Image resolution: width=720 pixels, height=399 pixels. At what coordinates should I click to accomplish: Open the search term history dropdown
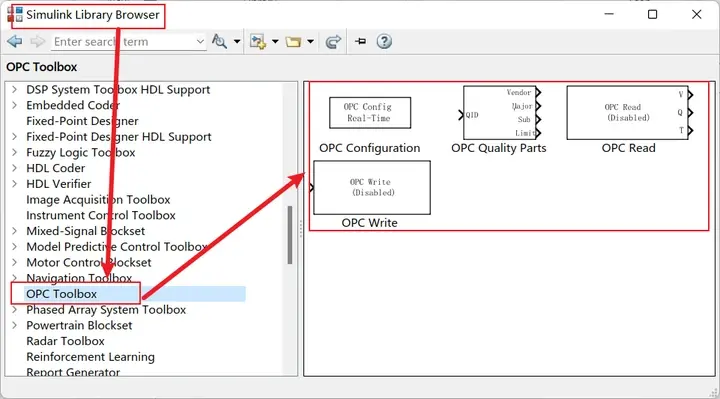click(200, 41)
